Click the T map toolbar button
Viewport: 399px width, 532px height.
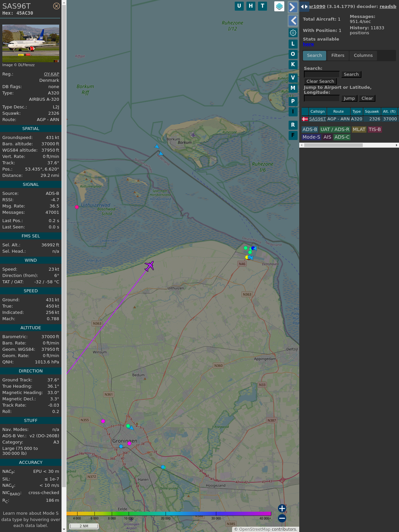[262, 6]
